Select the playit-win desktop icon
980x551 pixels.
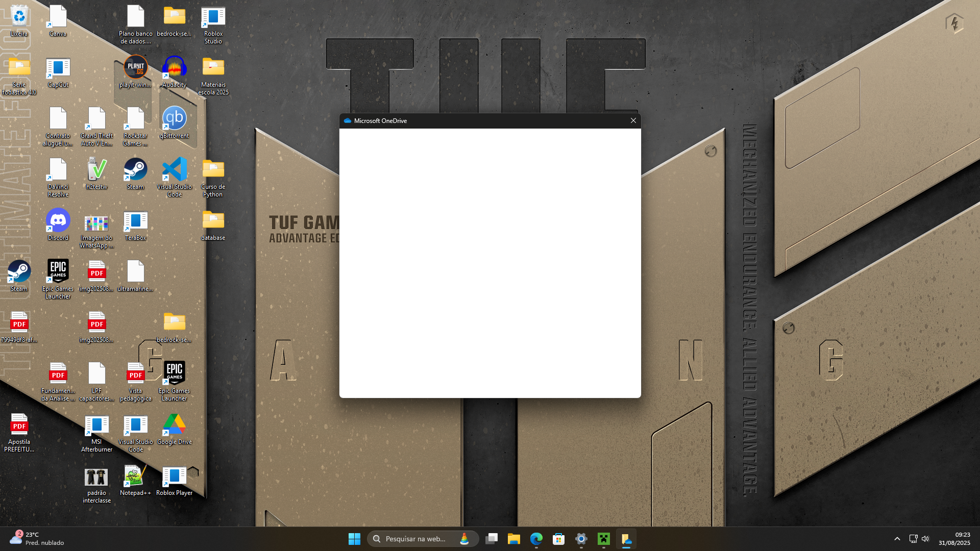coord(135,72)
